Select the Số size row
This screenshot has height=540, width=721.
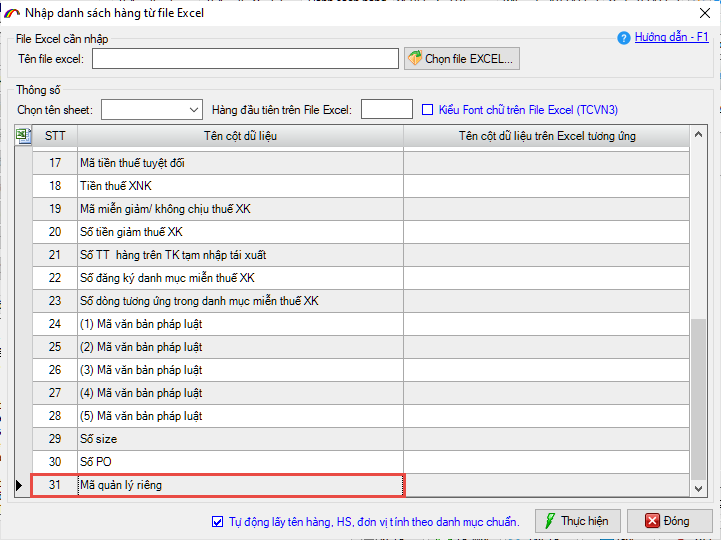click(x=240, y=439)
